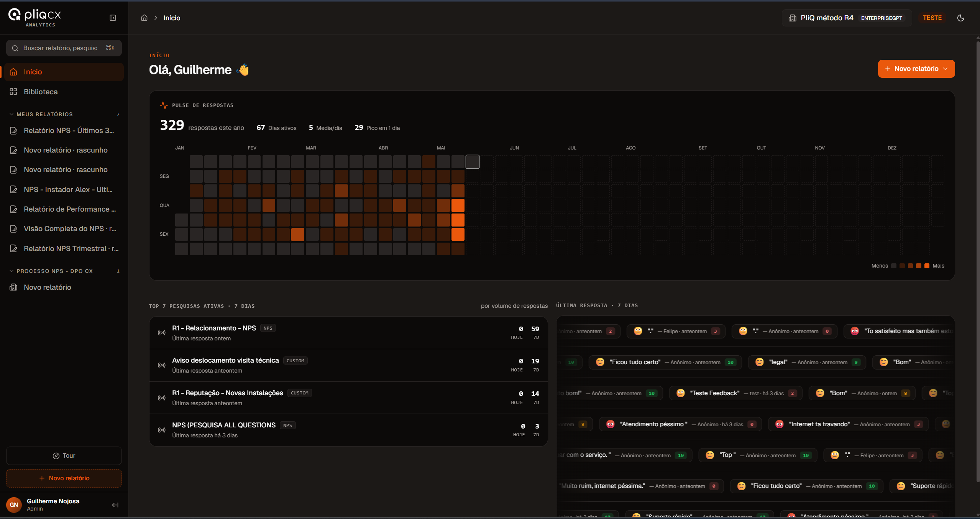Open Relatório NPS - Últimos 3... report

click(x=64, y=130)
